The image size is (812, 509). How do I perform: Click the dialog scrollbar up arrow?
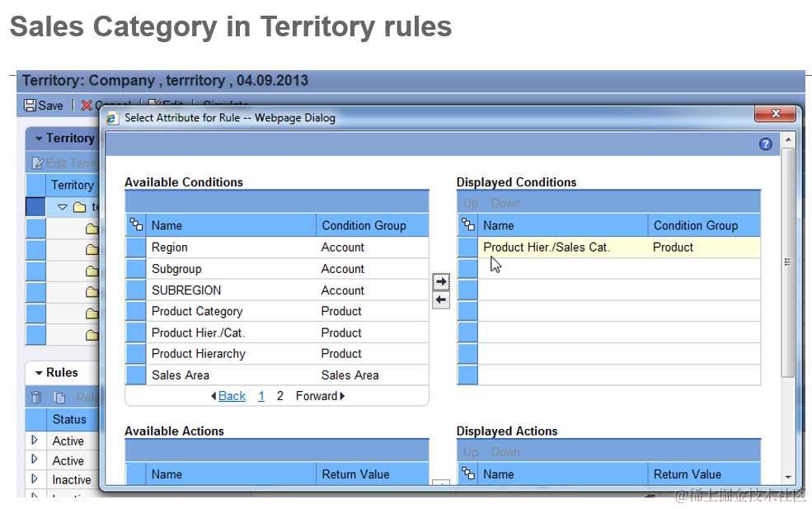[787, 140]
